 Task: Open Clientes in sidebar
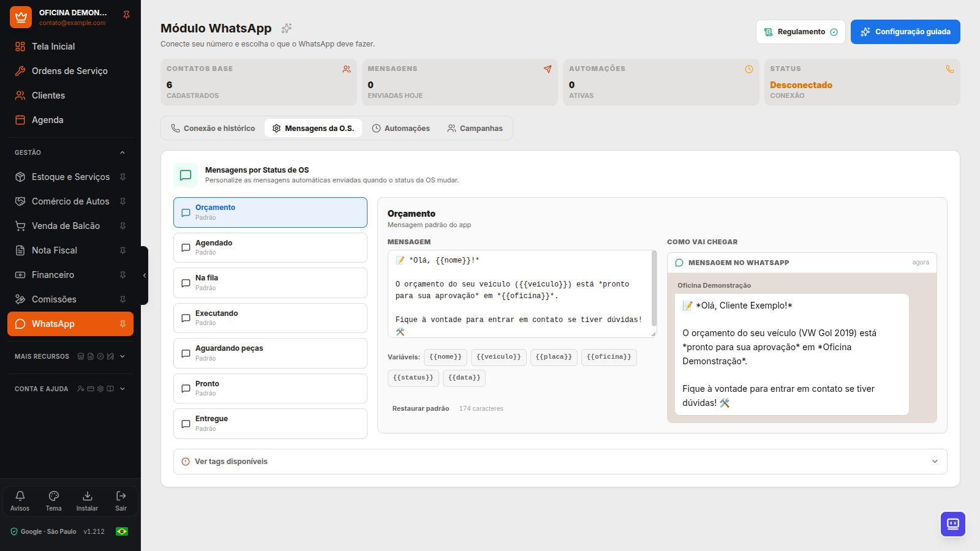(x=70, y=96)
